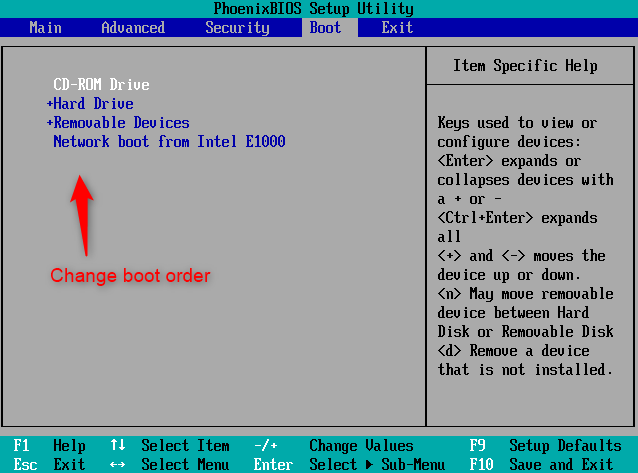
Task: Click the PhoenixBIOS Setup Utility title
Action: pos(314,9)
